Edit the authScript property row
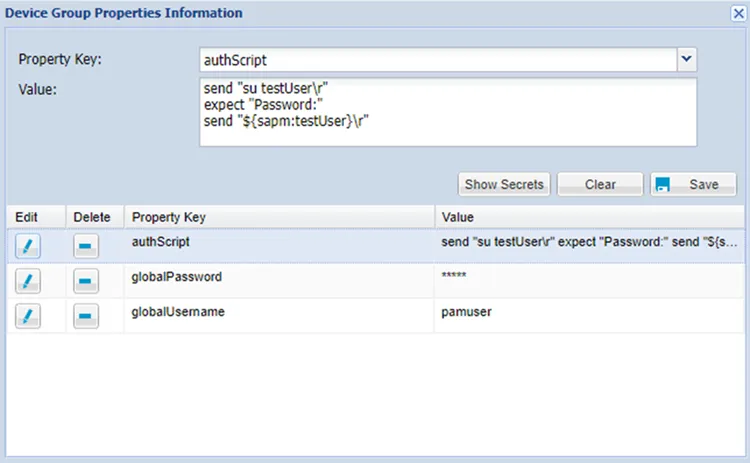Image resolution: width=750 pixels, height=463 pixels. point(28,246)
